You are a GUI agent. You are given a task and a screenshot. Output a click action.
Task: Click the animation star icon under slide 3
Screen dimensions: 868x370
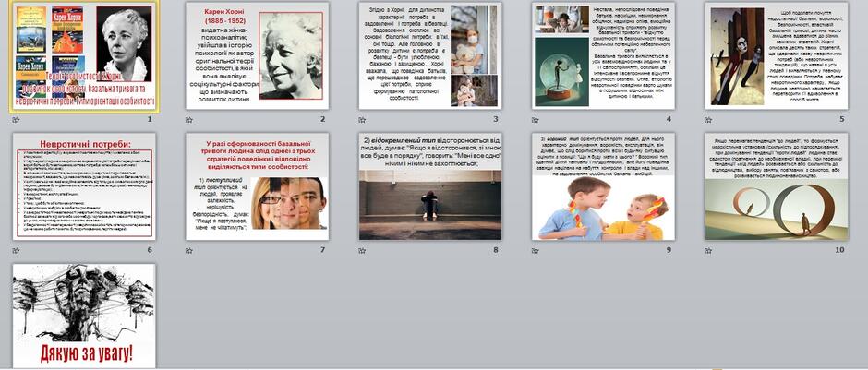(x=362, y=120)
